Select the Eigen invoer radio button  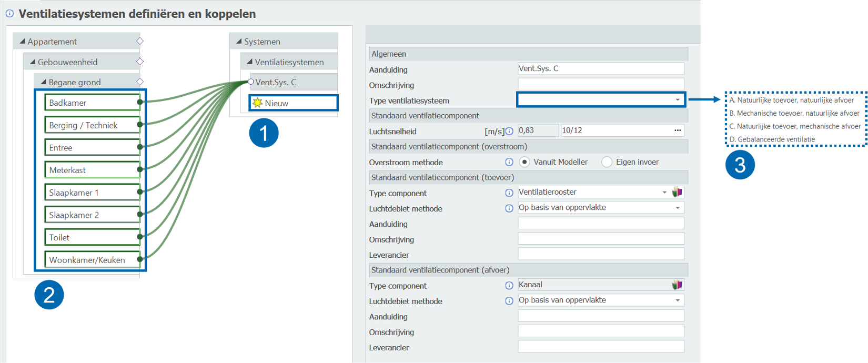[x=607, y=162]
